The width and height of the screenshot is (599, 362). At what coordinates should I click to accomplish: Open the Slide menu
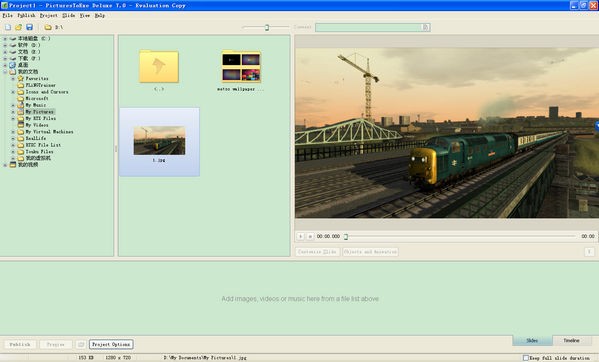tap(69, 15)
